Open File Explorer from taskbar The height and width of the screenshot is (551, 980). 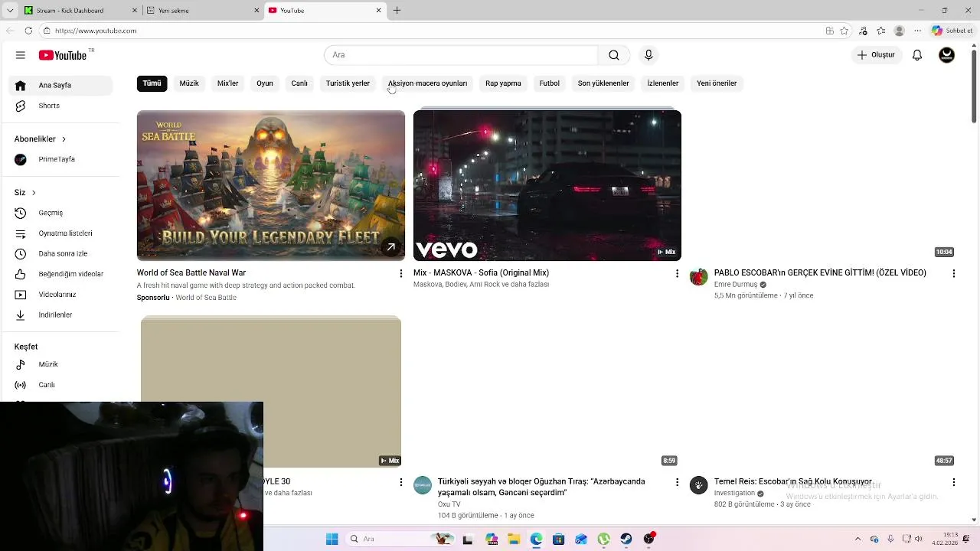click(514, 539)
